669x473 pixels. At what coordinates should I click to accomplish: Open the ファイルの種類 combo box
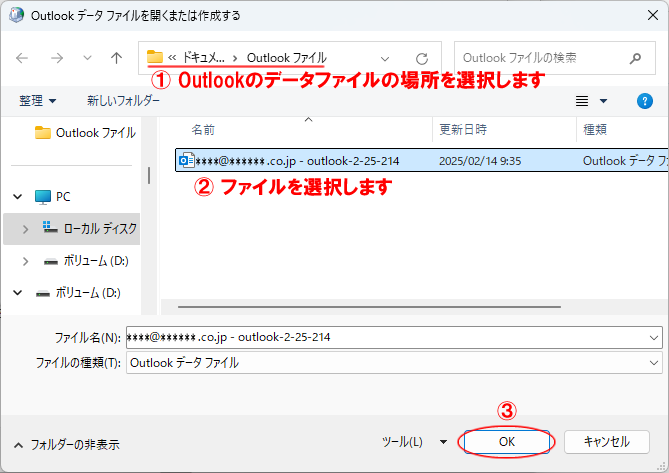[x=394, y=363]
